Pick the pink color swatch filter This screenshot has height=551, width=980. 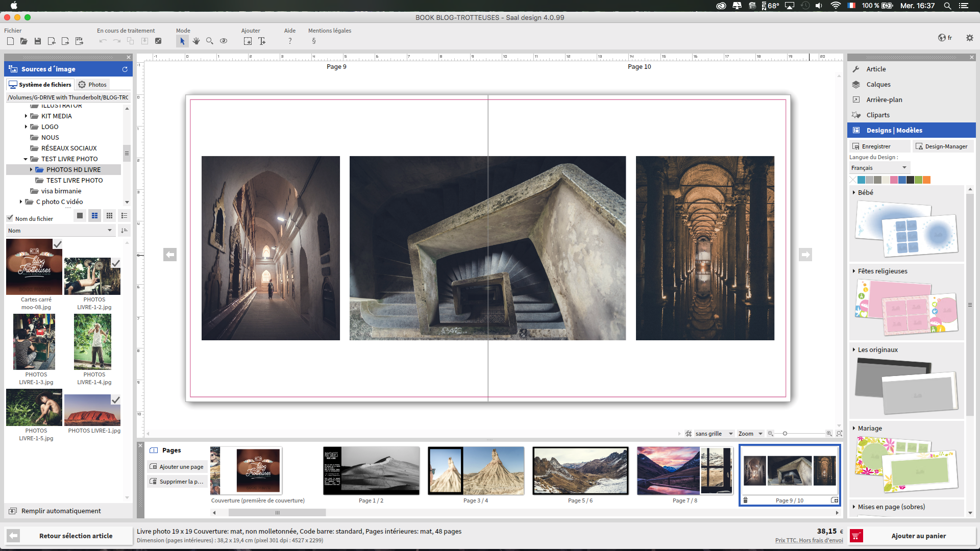(894, 180)
